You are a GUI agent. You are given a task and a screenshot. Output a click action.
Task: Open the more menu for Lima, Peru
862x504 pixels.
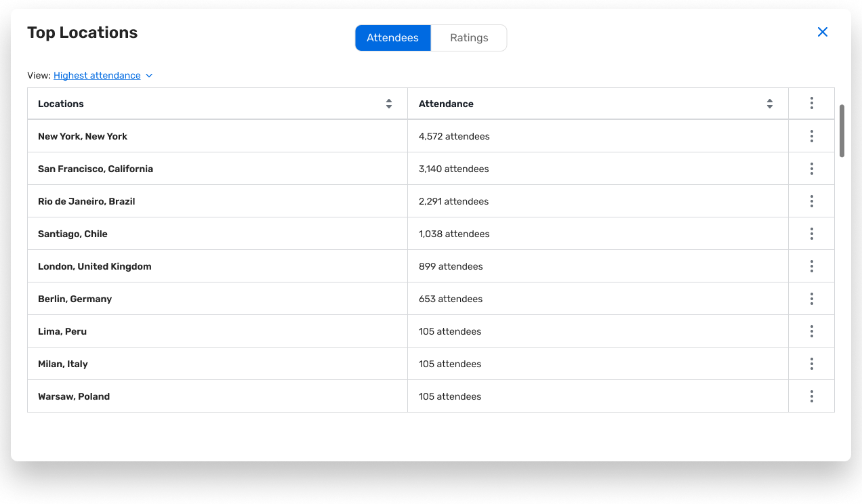point(811,331)
